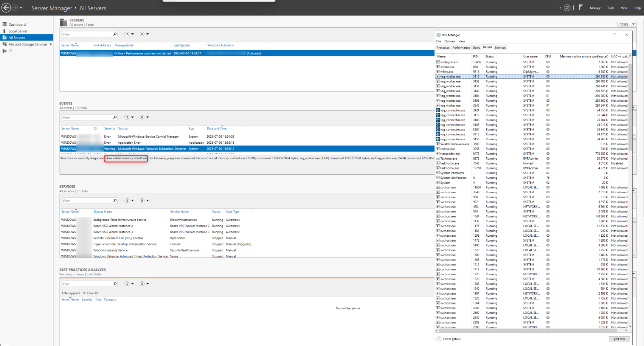Click the Events filter text box
This screenshot has width=644, height=346.
[x=87, y=118]
